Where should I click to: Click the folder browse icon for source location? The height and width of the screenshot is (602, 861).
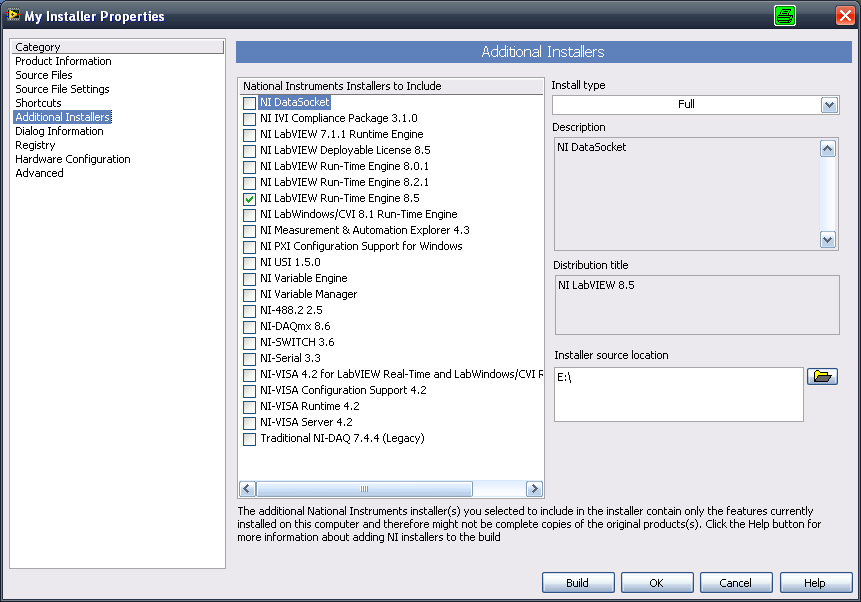click(x=822, y=376)
